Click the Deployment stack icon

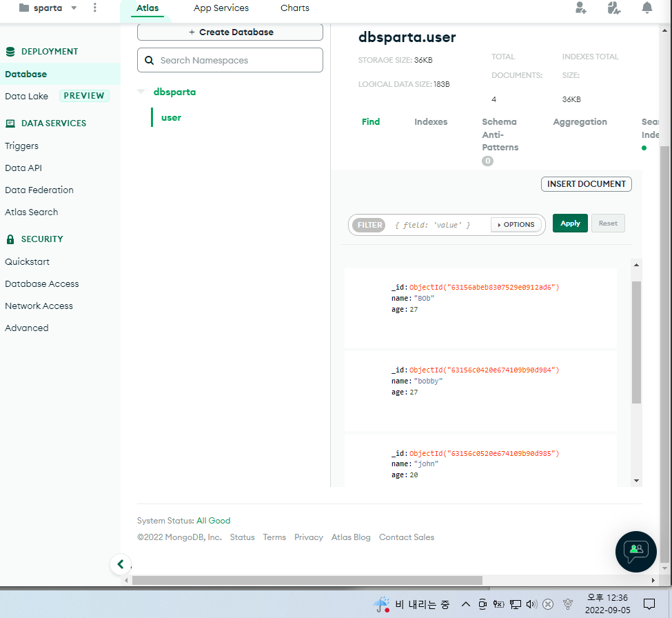click(x=10, y=52)
